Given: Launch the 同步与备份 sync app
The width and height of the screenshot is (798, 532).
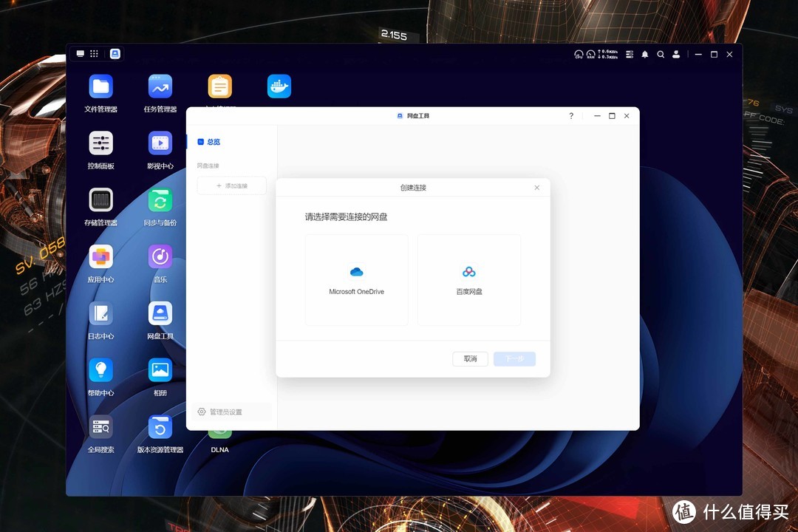Looking at the screenshot, I should point(160,205).
